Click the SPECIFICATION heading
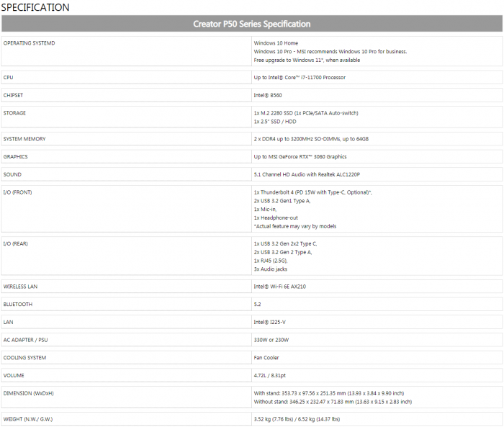504x427 pixels. [x=35, y=7]
